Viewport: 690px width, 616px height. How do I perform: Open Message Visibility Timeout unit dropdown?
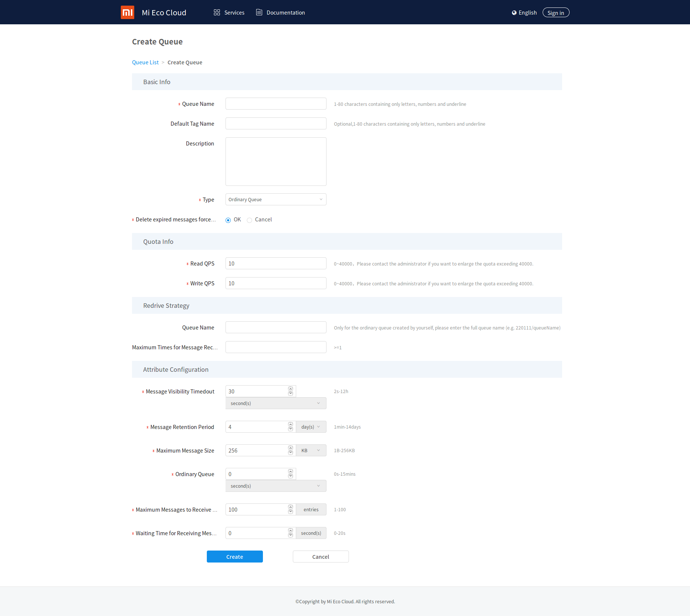276,403
